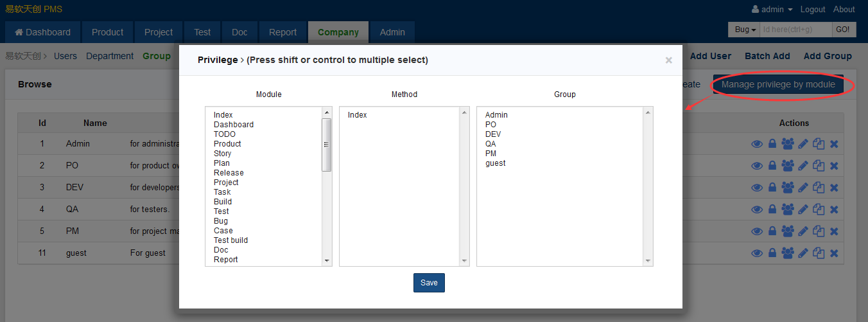The height and width of the screenshot is (322, 868).
Task: Click the copy icon for QA group
Action: point(819,210)
